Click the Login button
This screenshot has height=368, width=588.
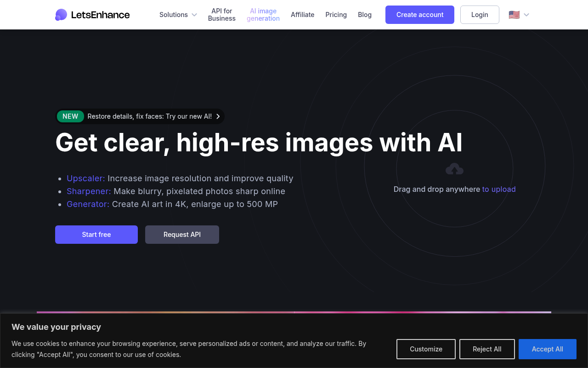480,15
